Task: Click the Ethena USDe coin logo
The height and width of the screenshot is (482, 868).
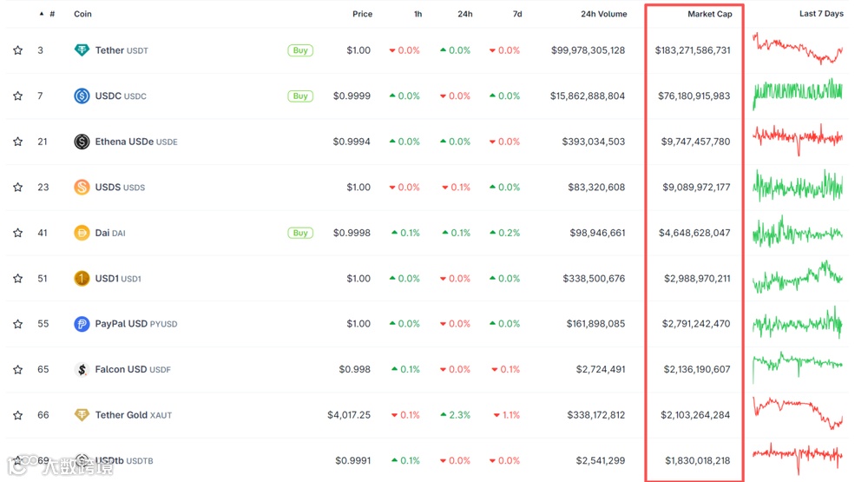Action: [82, 142]
